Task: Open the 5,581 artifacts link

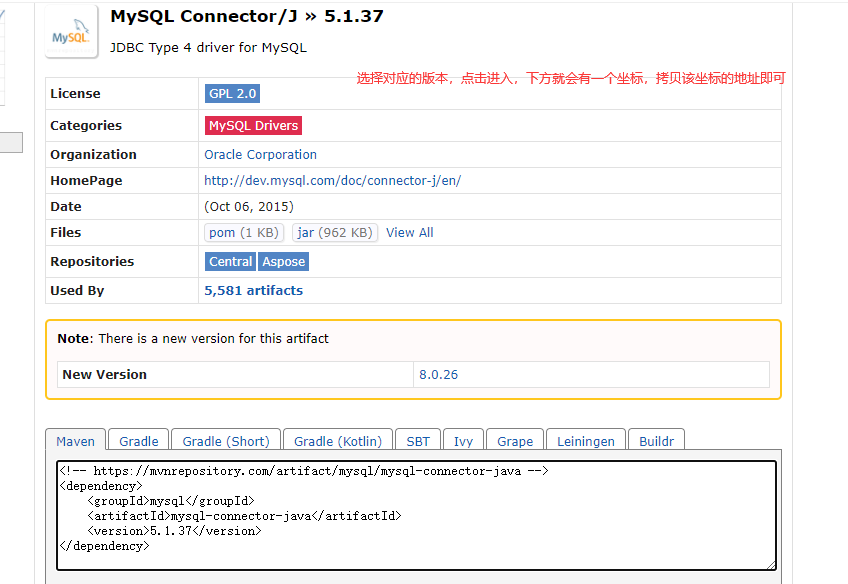Action: (254, 291)
